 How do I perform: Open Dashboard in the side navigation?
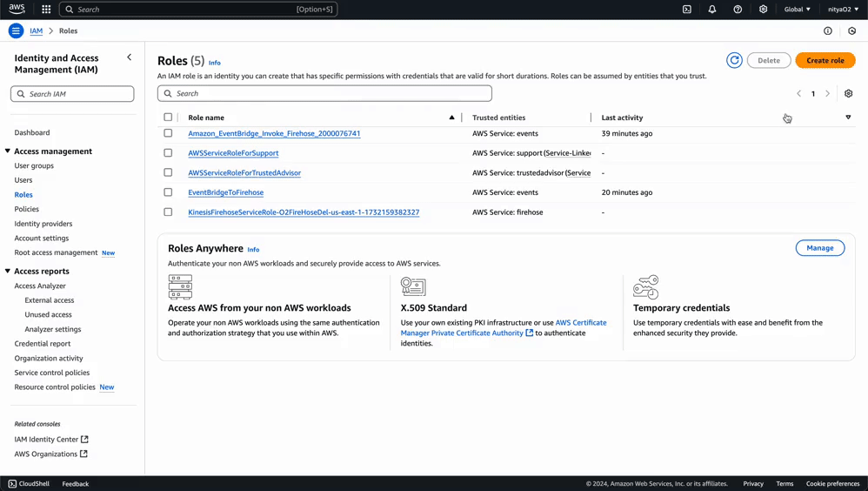32,132
